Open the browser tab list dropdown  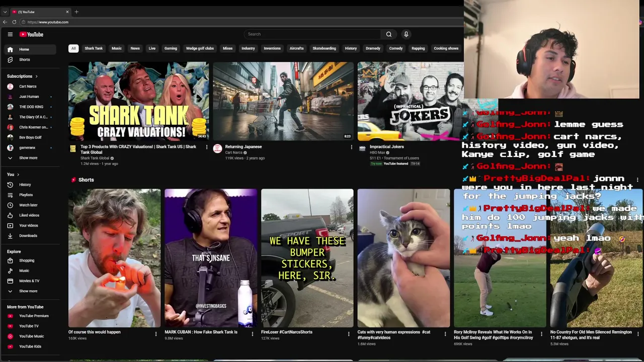(5, 12)
